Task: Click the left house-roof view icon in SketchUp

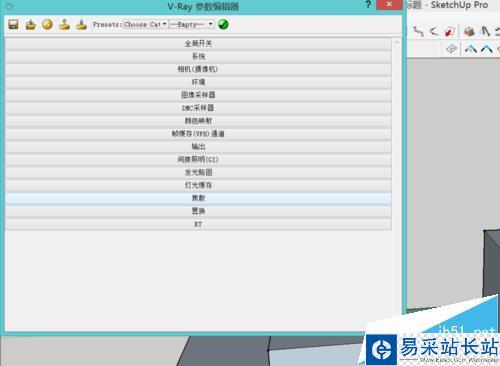Action: click(x=471, y=49)
